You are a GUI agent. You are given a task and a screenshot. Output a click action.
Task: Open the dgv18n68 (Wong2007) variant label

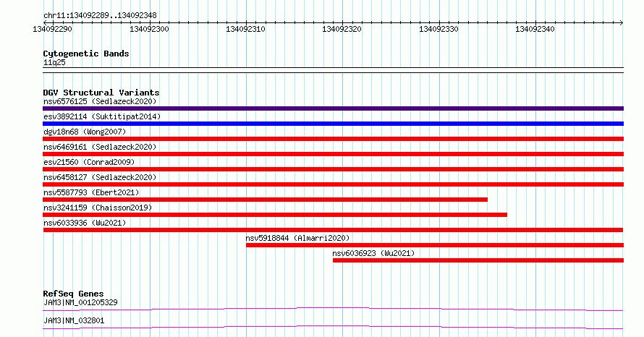click(85, 132)
